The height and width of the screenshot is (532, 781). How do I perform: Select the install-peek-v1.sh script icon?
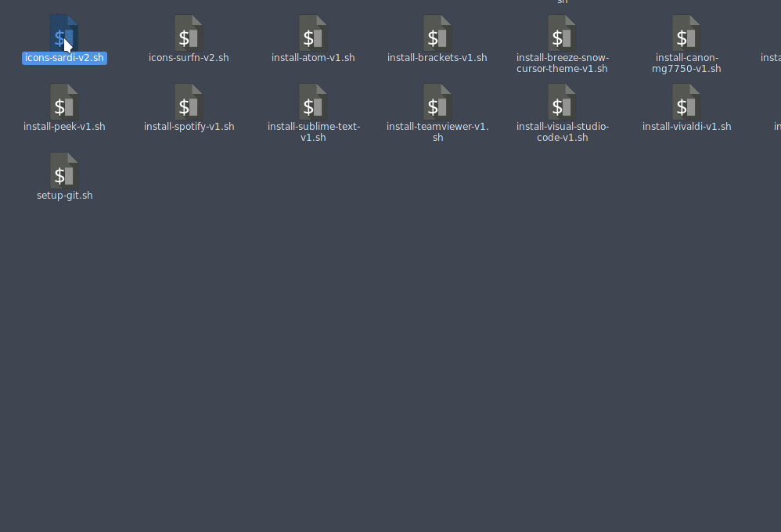[64, 102]
